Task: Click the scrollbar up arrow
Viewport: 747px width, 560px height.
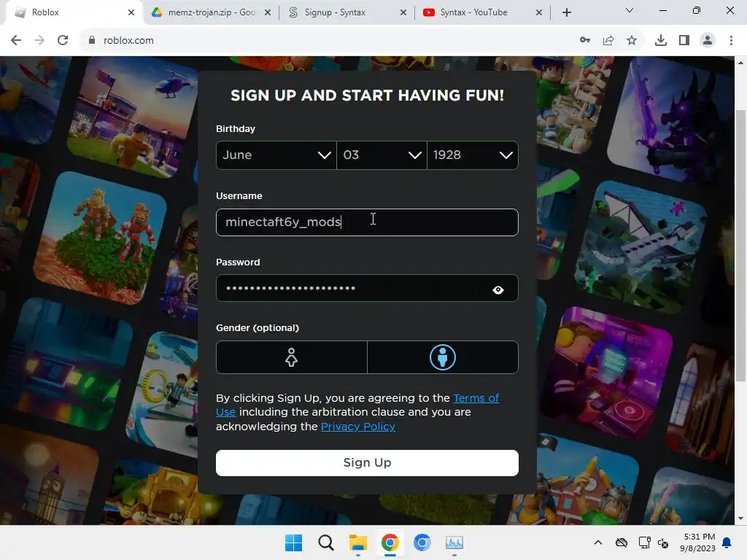Action: [x=740, y=63]
